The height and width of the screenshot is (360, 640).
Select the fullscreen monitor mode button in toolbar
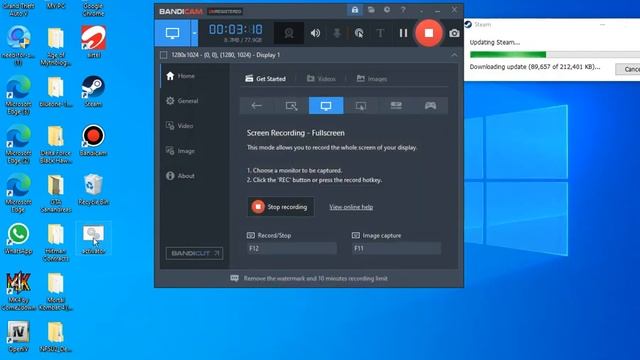coord(172,33)
